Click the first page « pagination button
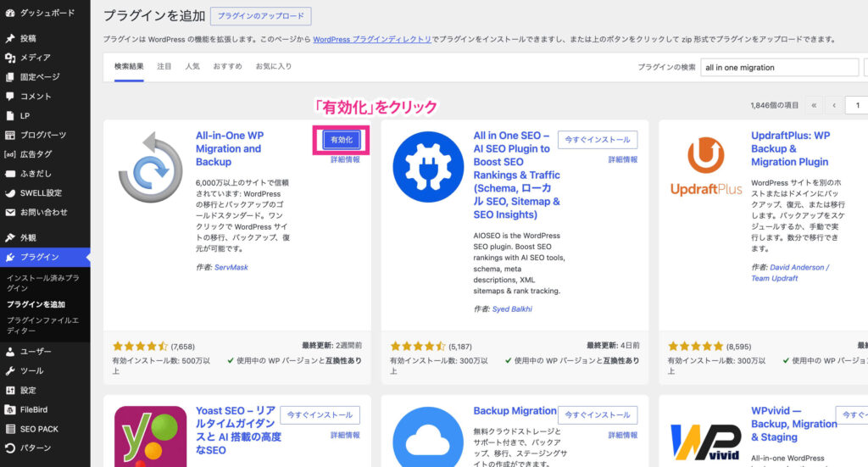This screenshot has height=467, width=868. tap(814, 105)
